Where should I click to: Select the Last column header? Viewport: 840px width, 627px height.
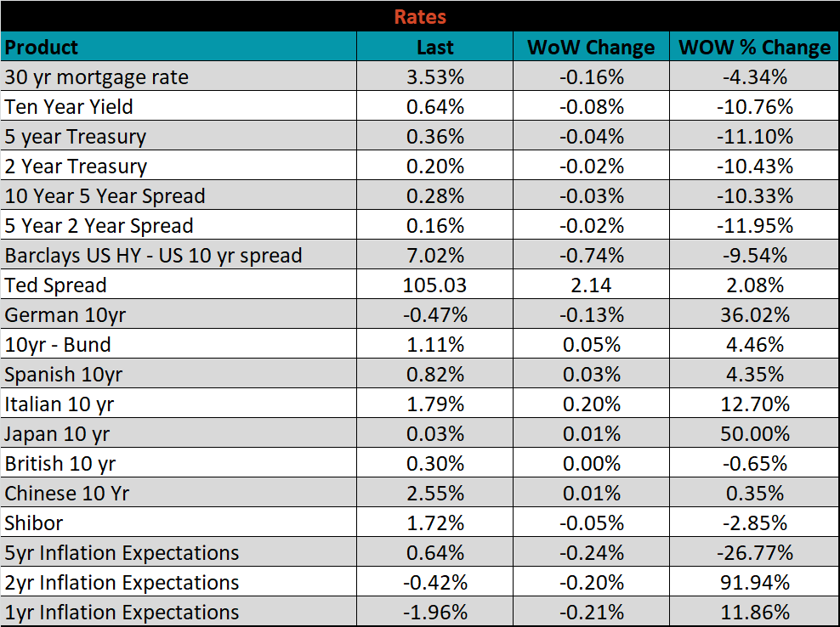[x=434, y=48]
